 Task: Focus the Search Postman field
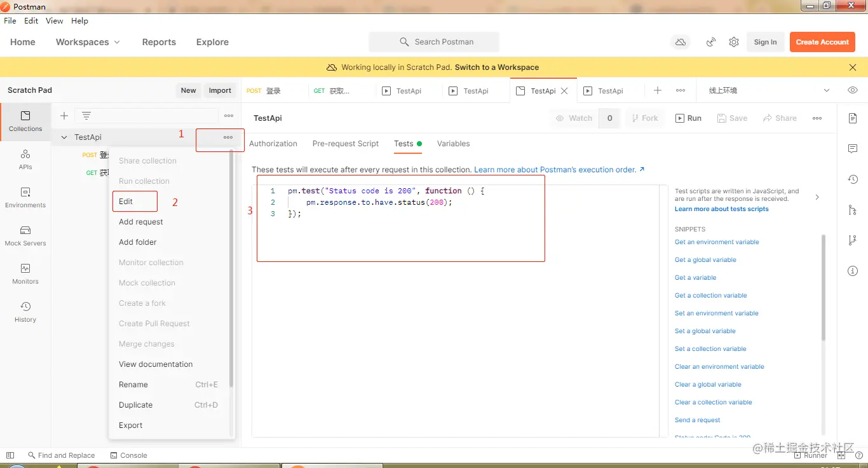pos(434,42)
